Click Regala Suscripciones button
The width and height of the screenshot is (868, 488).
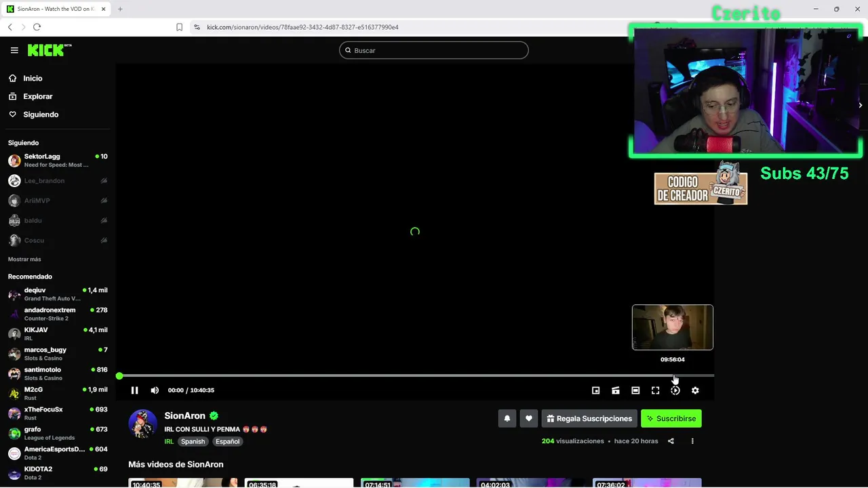(x=589, y=419)
